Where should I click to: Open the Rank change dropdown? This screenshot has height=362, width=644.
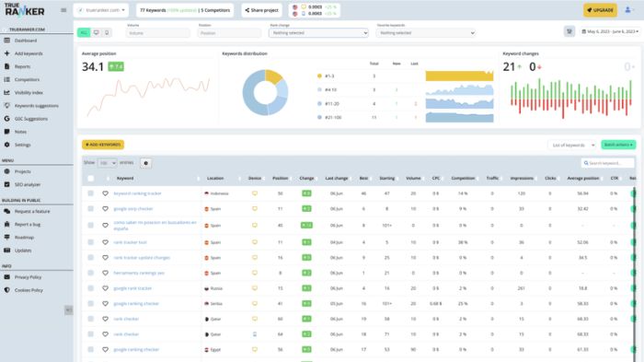[318, 33]
